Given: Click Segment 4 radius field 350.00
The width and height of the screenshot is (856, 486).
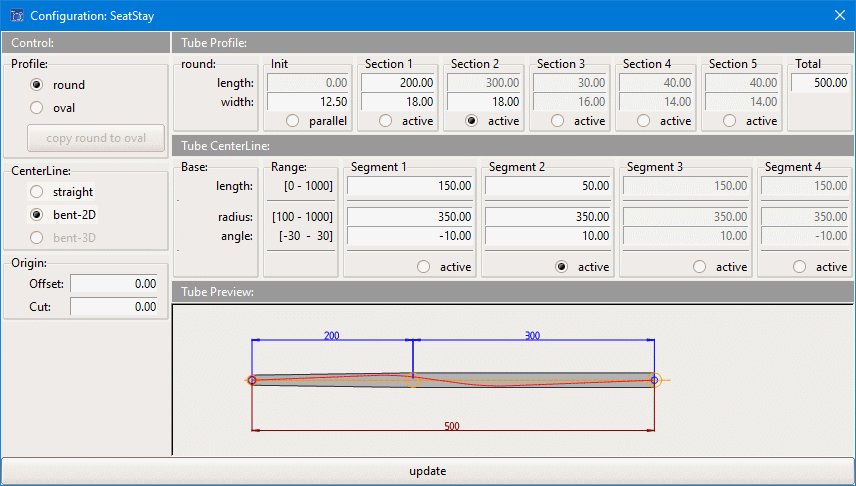Looking at the screenshot, I should (806, 217).
